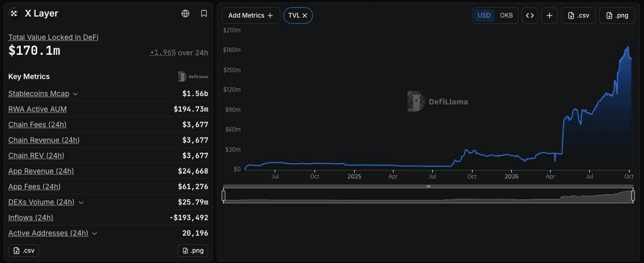
Task: Click Total Value Locked in DeFi
Action: (x=53, y=37)
